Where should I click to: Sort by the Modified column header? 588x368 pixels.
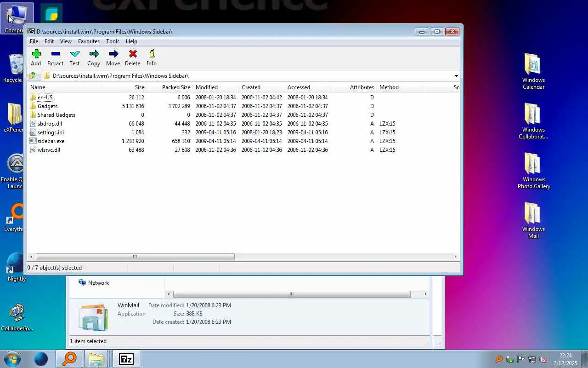216,87
